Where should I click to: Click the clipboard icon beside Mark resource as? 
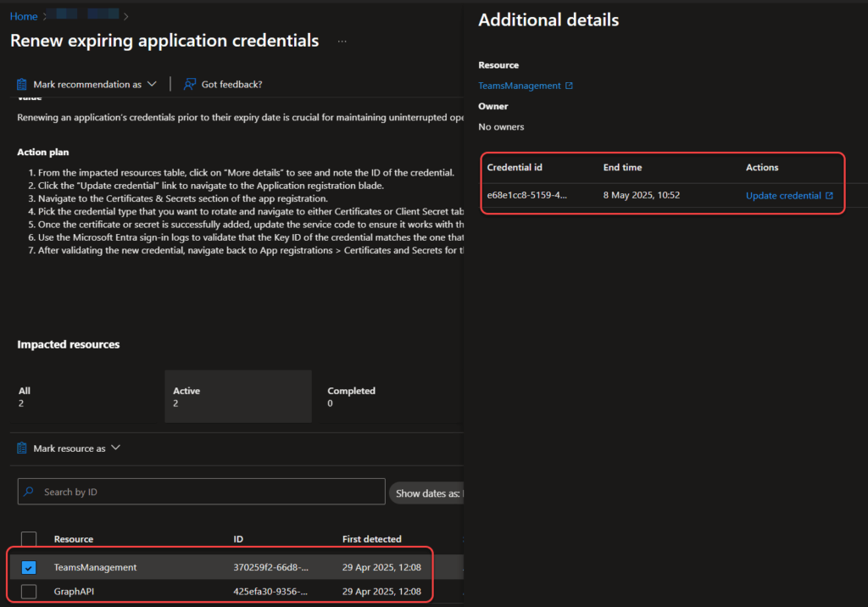(x=21, y=448)
